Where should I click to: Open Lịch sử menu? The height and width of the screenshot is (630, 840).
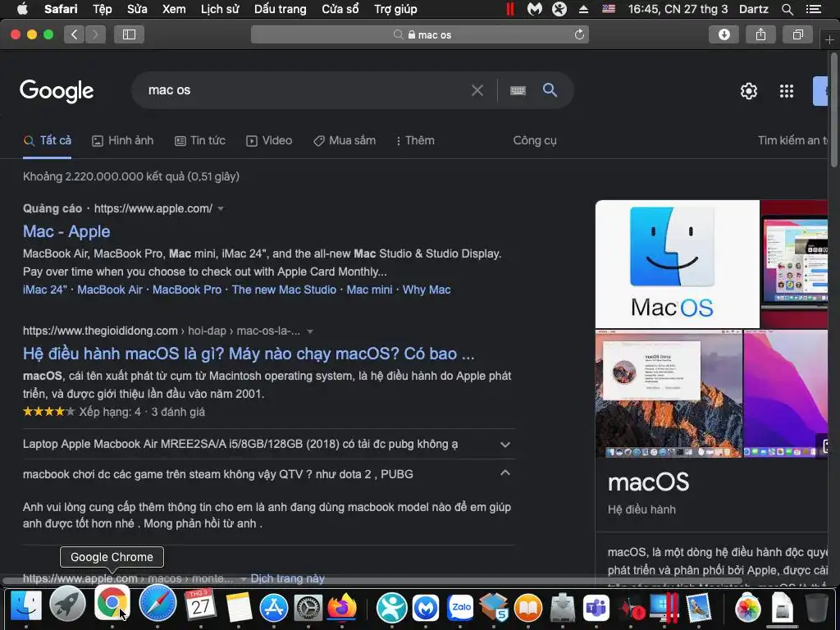pyautogui.click(x=220, y=9)
